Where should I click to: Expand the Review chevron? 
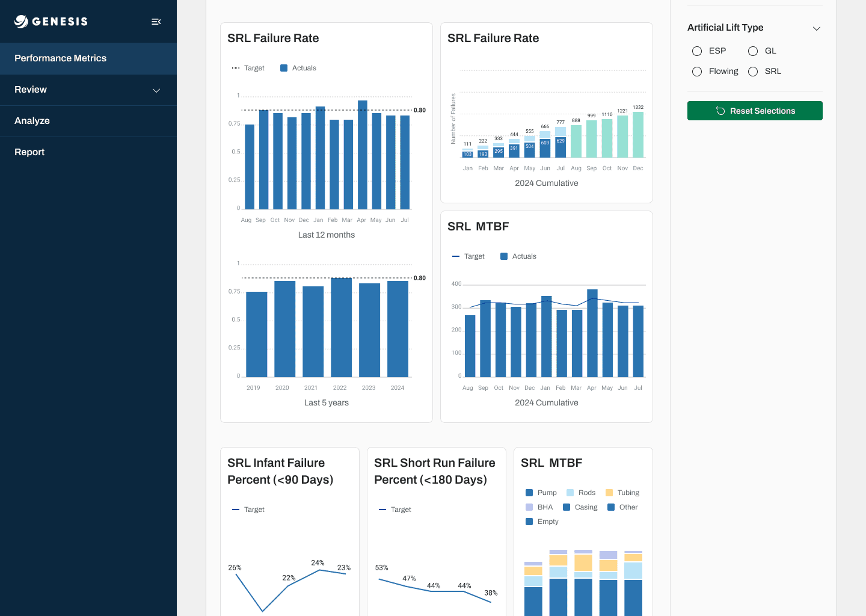(156, 90)
